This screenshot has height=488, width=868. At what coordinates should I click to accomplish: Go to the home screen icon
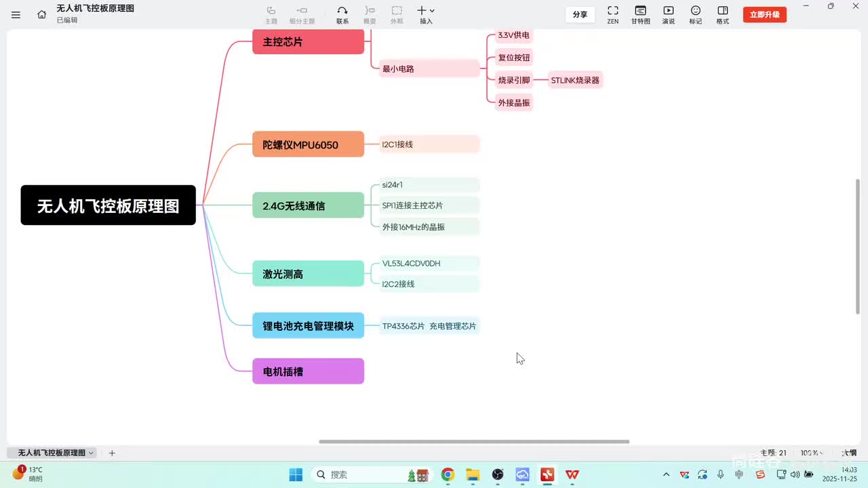42,14
